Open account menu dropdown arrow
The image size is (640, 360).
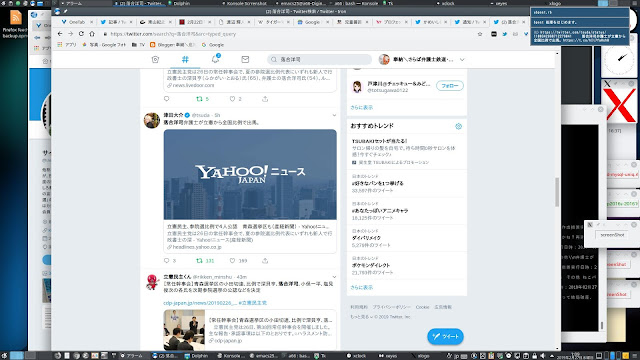(462, 60)
